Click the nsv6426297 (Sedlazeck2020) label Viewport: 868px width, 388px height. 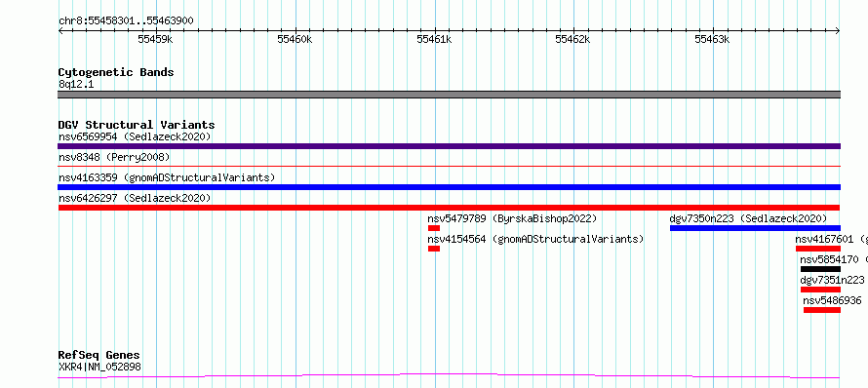[x=135, y=198]
